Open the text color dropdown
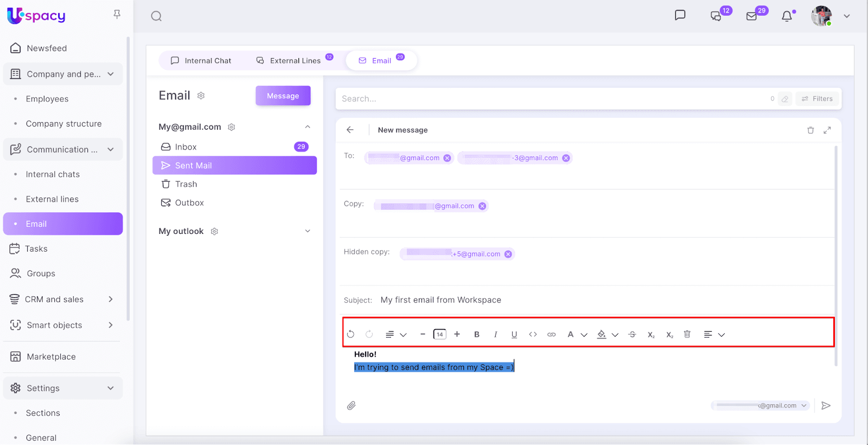 (x=584, y=335)
